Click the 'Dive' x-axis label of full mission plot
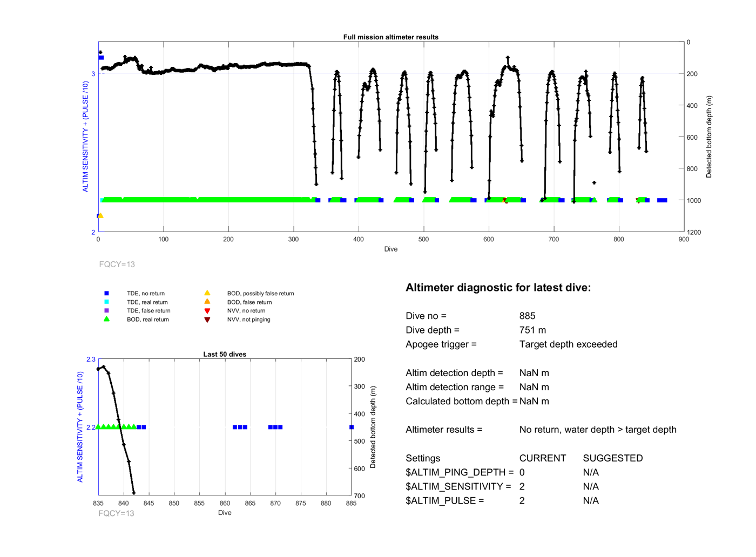Screen dimensions: 756x557 click(x=391, y=249)
